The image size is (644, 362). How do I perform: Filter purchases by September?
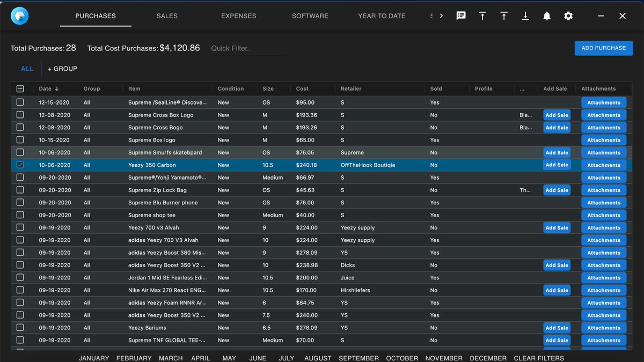[x=358, y=358]
